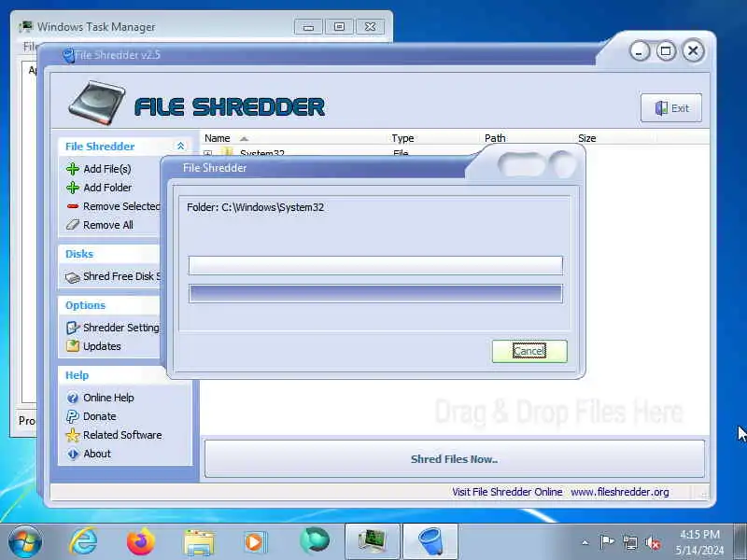Click the green plus icon beside Add Folder

pos(73,188)
